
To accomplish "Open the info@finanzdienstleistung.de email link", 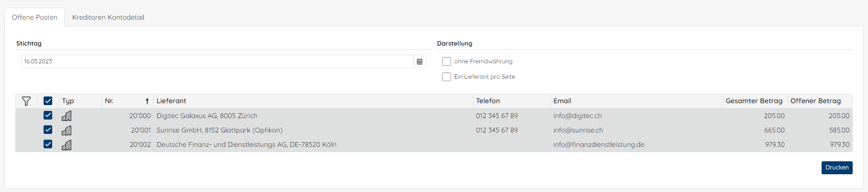I will click(x=599, y=144).
